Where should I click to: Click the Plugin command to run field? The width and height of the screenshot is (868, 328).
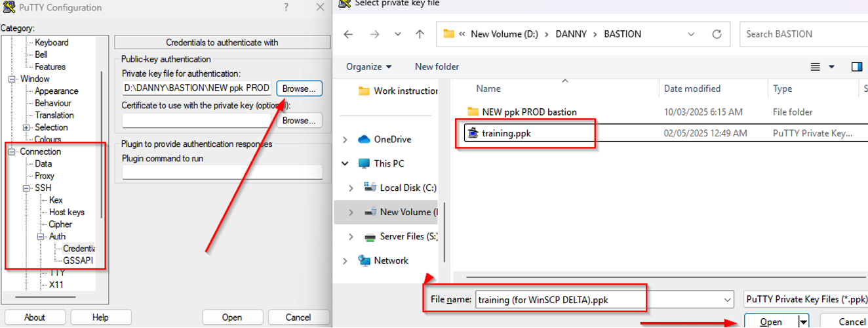[x=222, y=172]
